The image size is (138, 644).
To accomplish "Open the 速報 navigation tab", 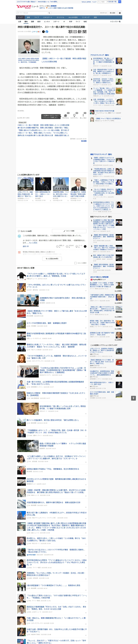I will tap(28, 17).
